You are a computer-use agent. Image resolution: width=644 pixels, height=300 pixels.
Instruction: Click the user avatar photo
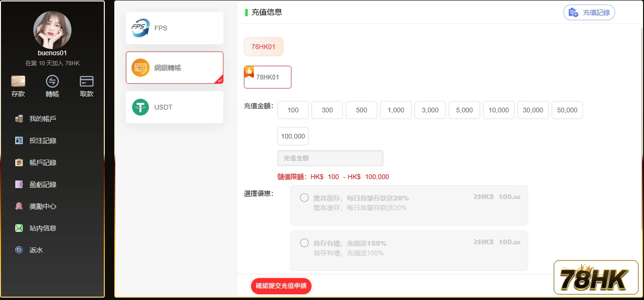click(x=52, y=30)
